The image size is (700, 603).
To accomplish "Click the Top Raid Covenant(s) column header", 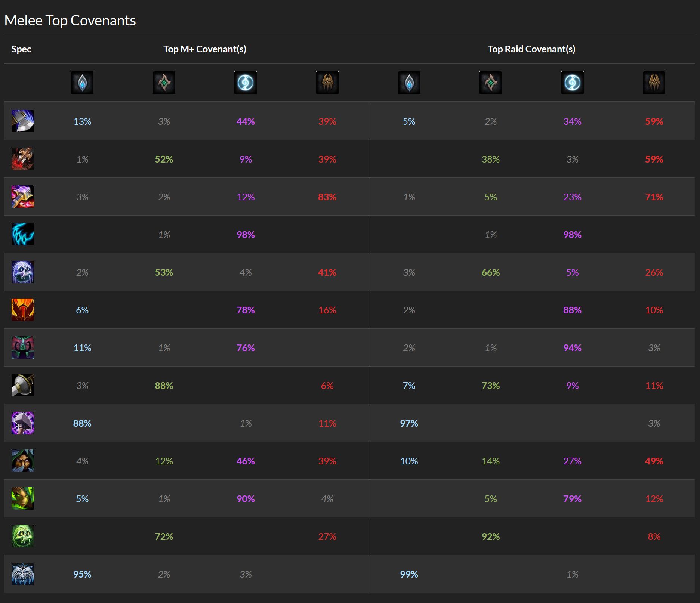I will click(x=531, y=49).
